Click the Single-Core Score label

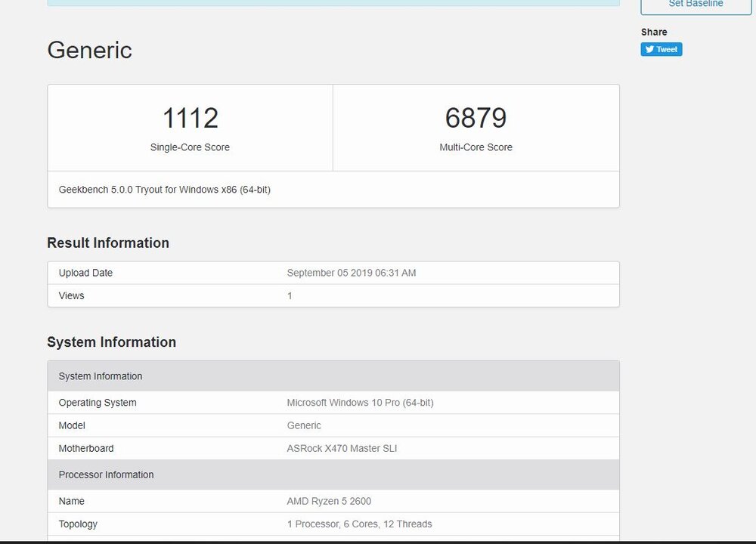click(x=190, y=147)
